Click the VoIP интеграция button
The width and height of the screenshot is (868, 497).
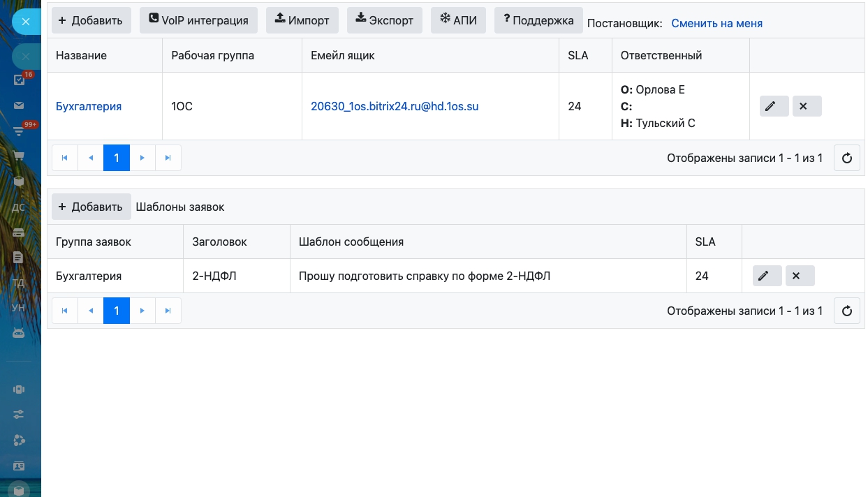pyautogui.click(x=198, y=20)
